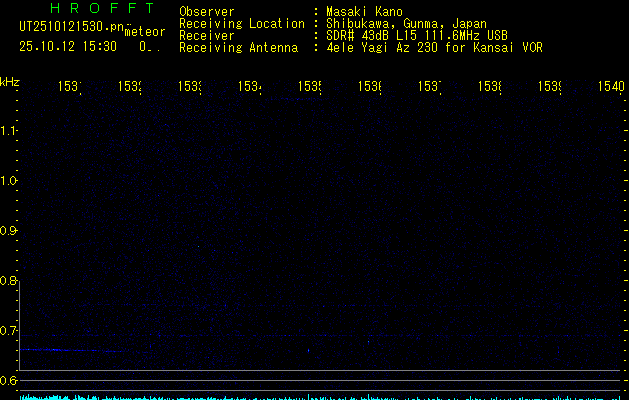The image size is (629, 400).
Task: Click the 1539 time axis marker
Action: click(549, 86)
